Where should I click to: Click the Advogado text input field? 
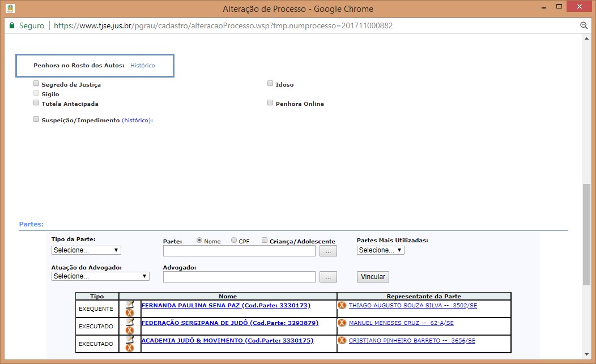tap(239, 277)
